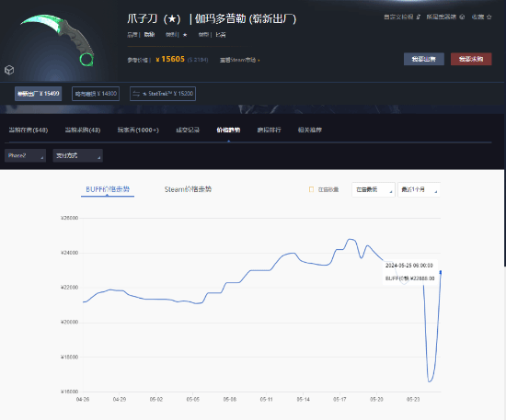
Task: Click the chart tooltip showing 2024-05-25
Action: pyautogui.click(x=409, y=272)
